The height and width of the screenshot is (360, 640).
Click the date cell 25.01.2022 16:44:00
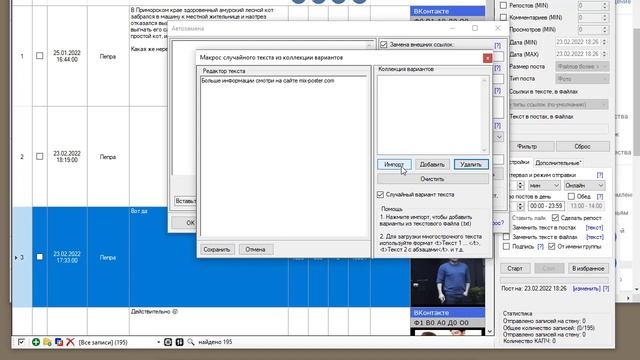point(67,56)
